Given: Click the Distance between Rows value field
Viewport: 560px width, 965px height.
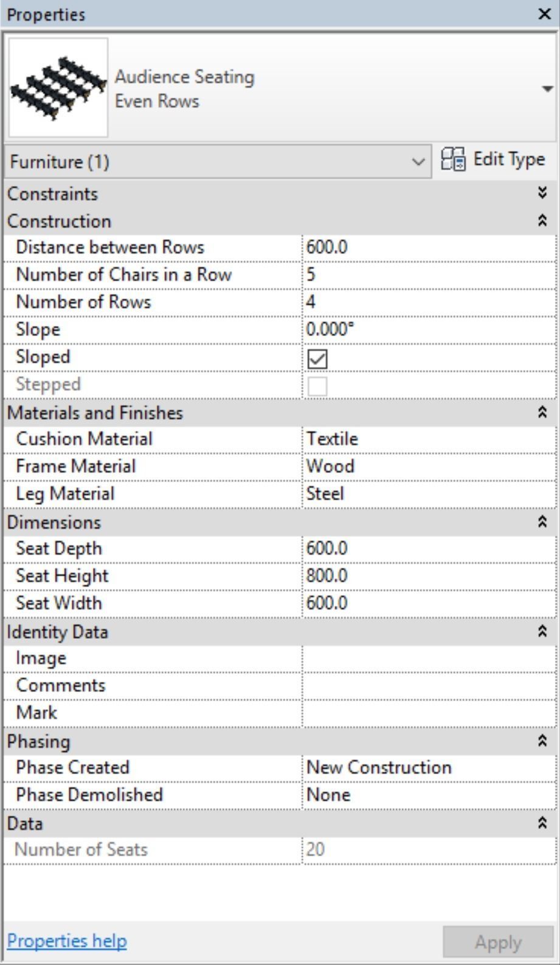Looking at the screenshot, I should click(x=428, y=248).
